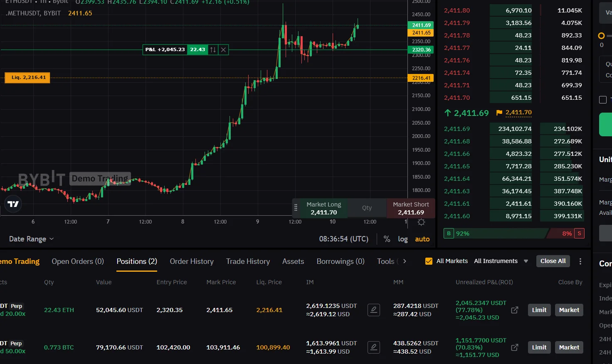
Task: Click the green B buy ratio badge
Action: click(449, 234)
